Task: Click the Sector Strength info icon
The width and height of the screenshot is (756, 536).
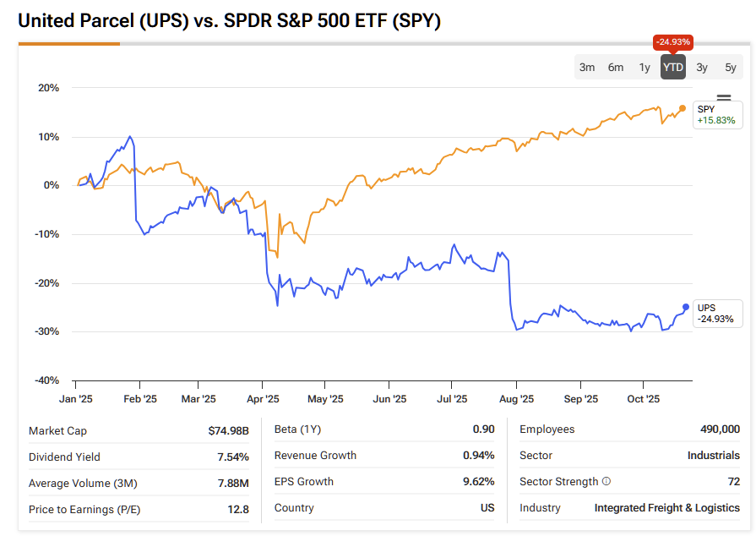Action: (606, 482)
